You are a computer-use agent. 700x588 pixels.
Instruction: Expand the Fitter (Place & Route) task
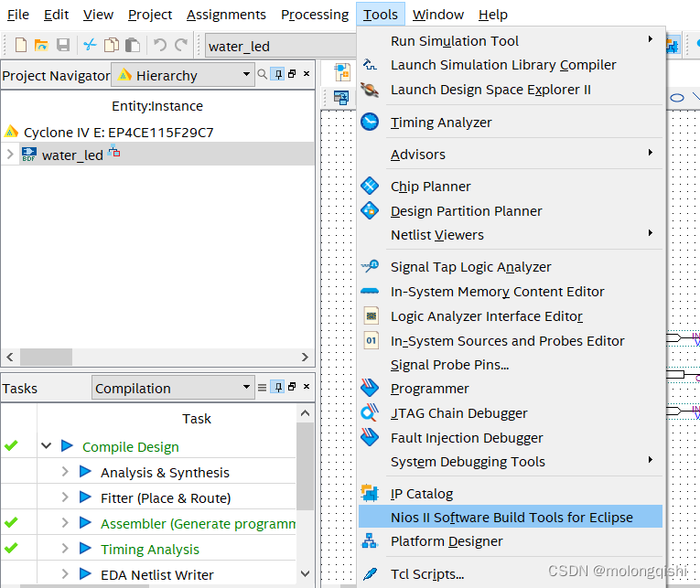pyautogui.click(x=65, y=497)
